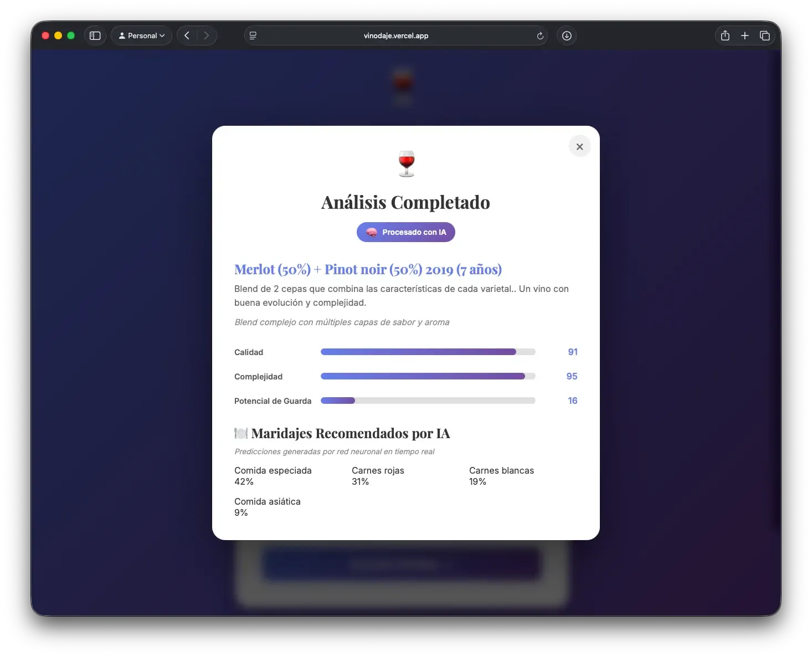
Task: Click the Calidad progress bar
Action: (428, 352)
